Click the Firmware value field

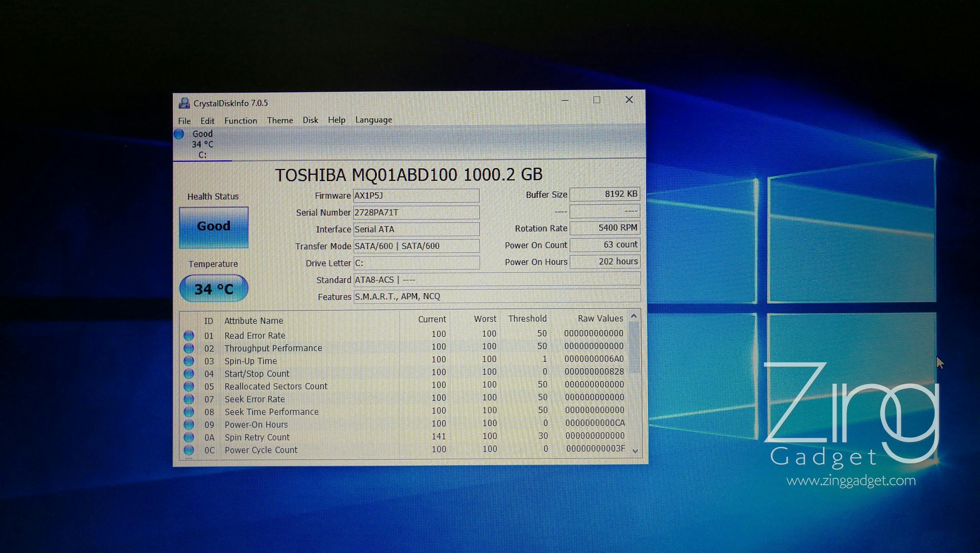(416, 196)
